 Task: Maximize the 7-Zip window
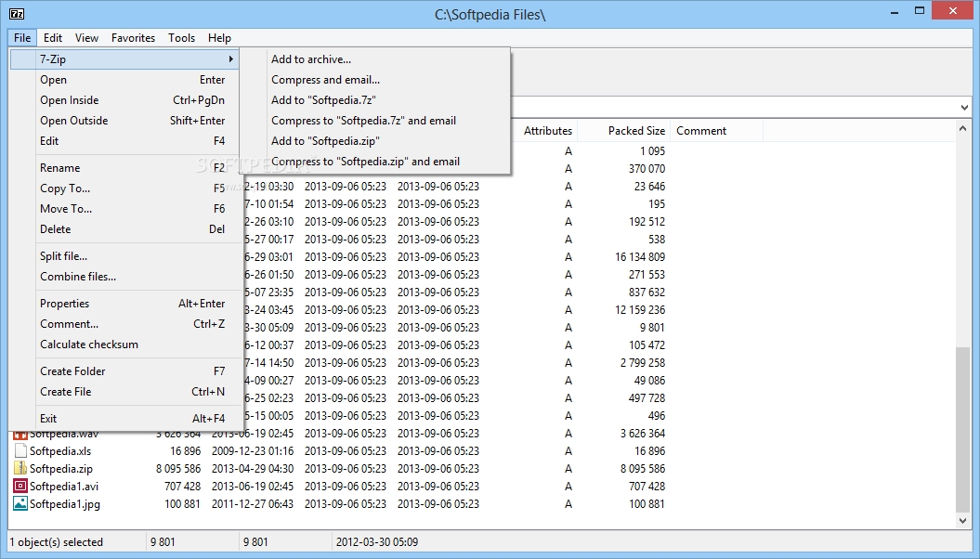point(920,11)
